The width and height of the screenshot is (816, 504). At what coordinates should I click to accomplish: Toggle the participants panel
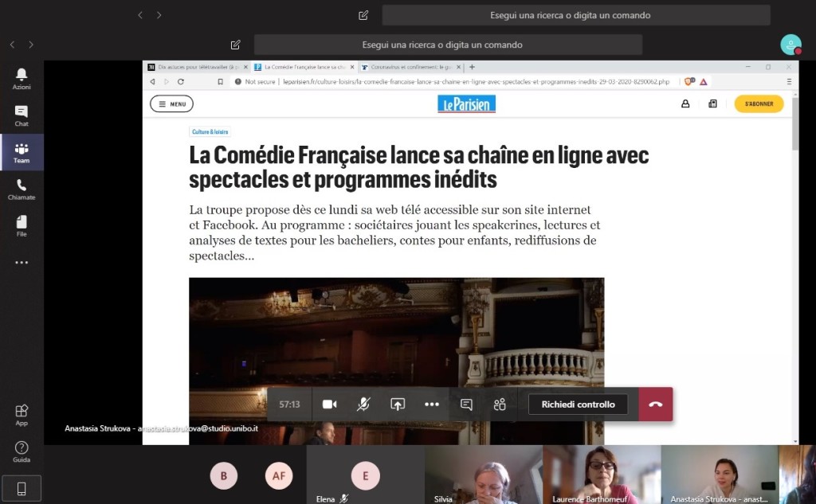tap(500, 404)
